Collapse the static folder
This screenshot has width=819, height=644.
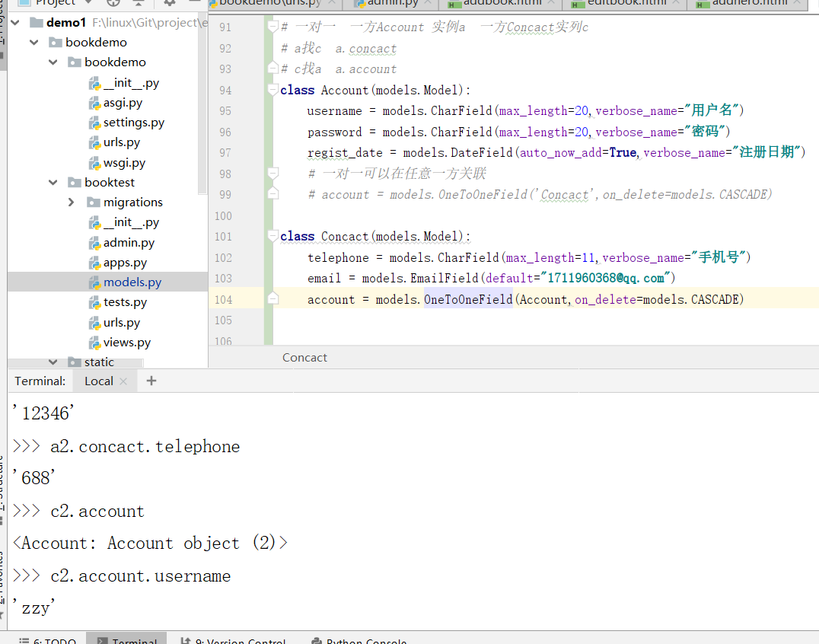(53, 362)
